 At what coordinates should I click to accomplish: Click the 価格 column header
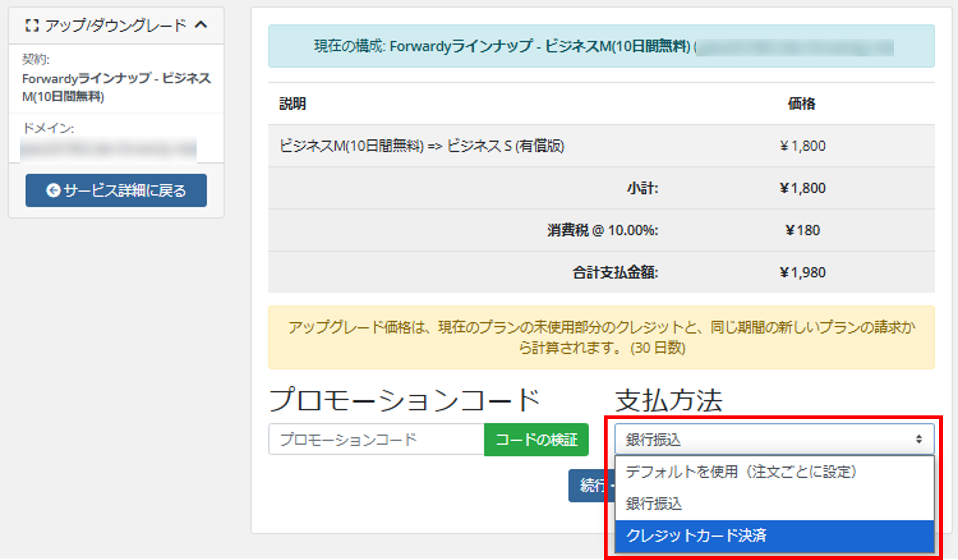(x=802, y=103)
